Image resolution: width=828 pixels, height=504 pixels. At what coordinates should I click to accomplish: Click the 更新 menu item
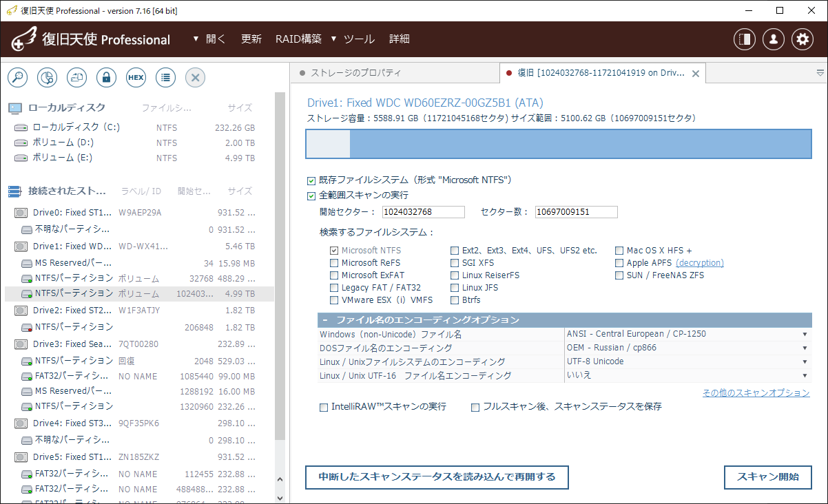point(251,39)
